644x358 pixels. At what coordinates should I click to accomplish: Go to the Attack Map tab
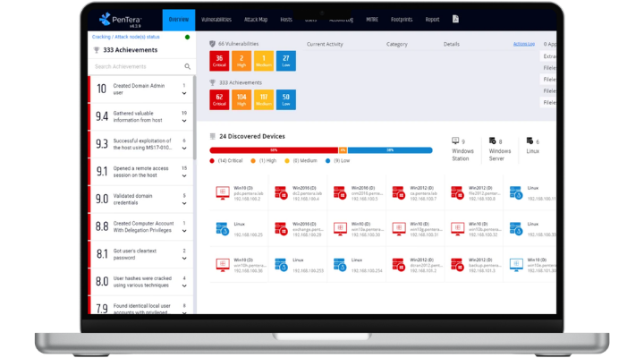tap(256, 20)
